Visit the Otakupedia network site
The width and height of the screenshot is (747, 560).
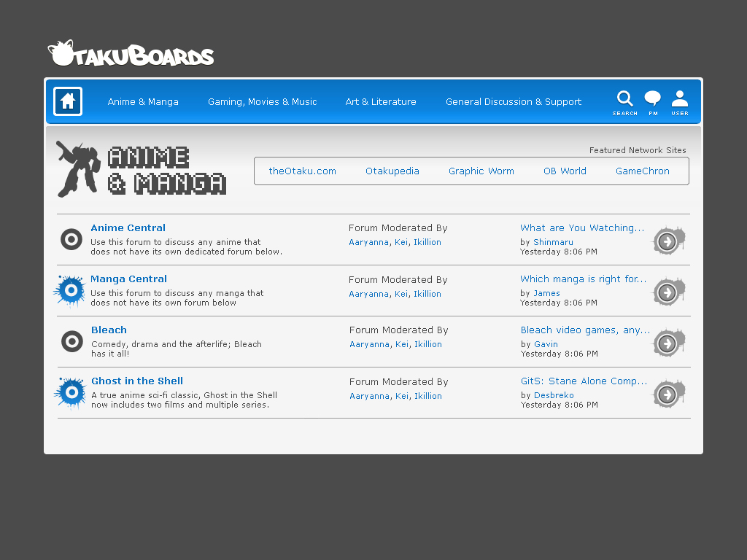[392, 171]
